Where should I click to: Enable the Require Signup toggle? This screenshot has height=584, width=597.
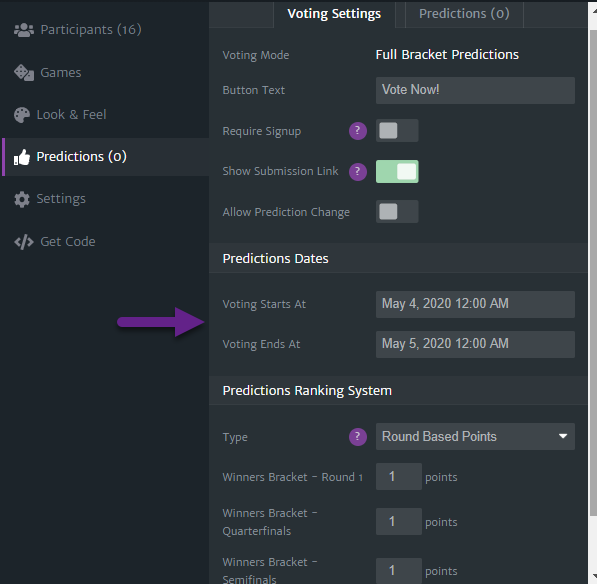click(397, 131)
